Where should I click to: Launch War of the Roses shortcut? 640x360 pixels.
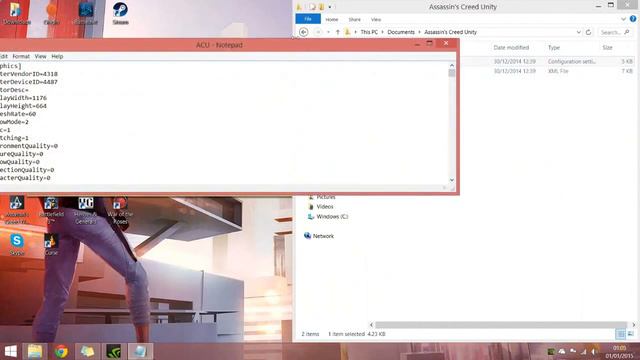coord(120,210)
